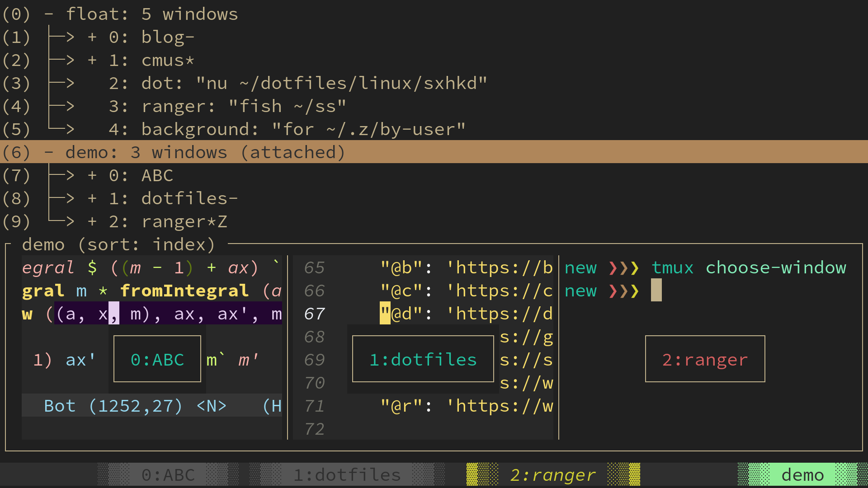Click the shortcut key (6) label
The width and height of the screenshot is (868, 488).
point(16,152)
